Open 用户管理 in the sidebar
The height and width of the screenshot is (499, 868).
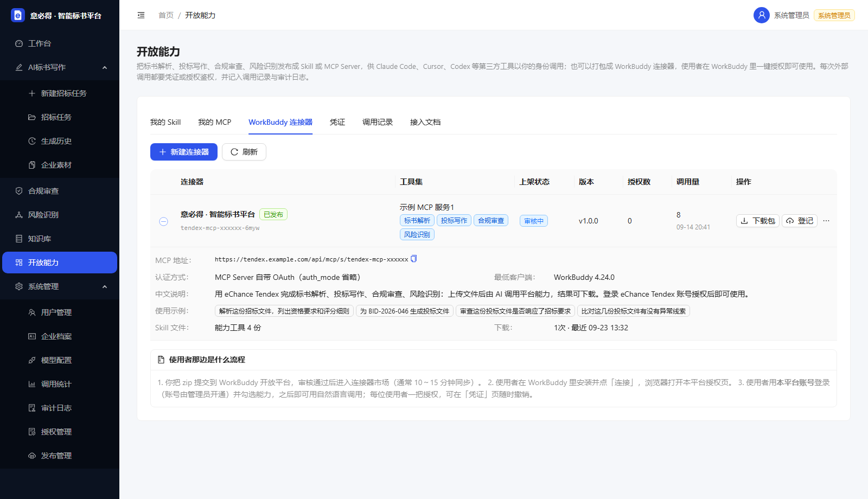tap(60, 312)
